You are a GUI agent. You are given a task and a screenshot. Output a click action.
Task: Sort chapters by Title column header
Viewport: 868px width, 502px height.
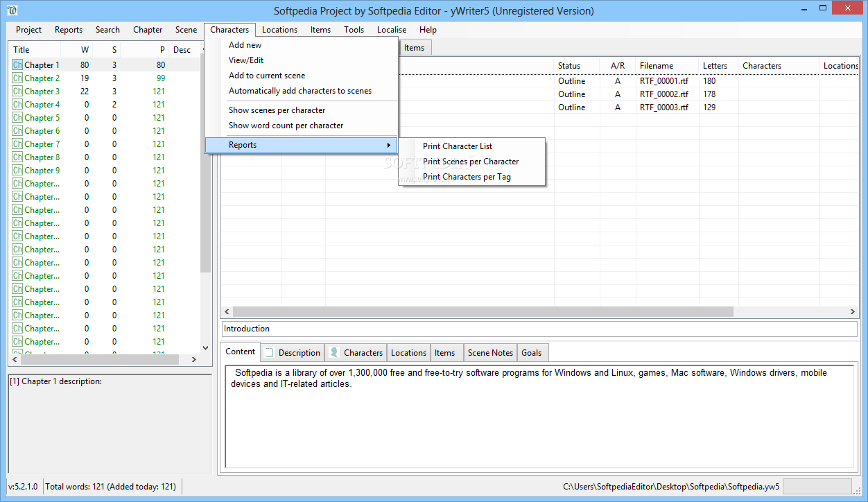pos(35,50)
